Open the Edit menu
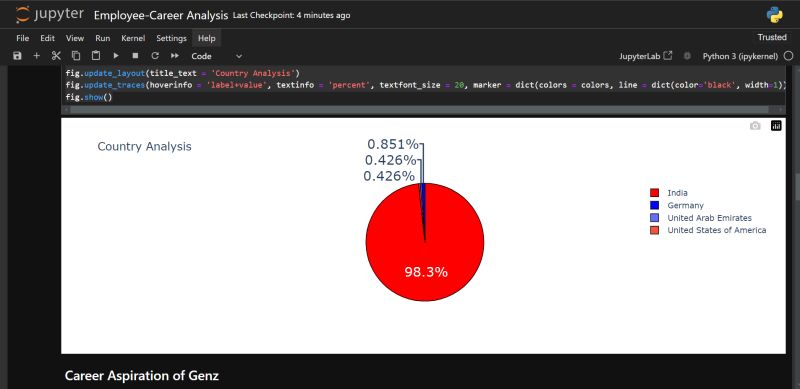The height and width of the screenshot is (389, 800). [x=47, y=38]
